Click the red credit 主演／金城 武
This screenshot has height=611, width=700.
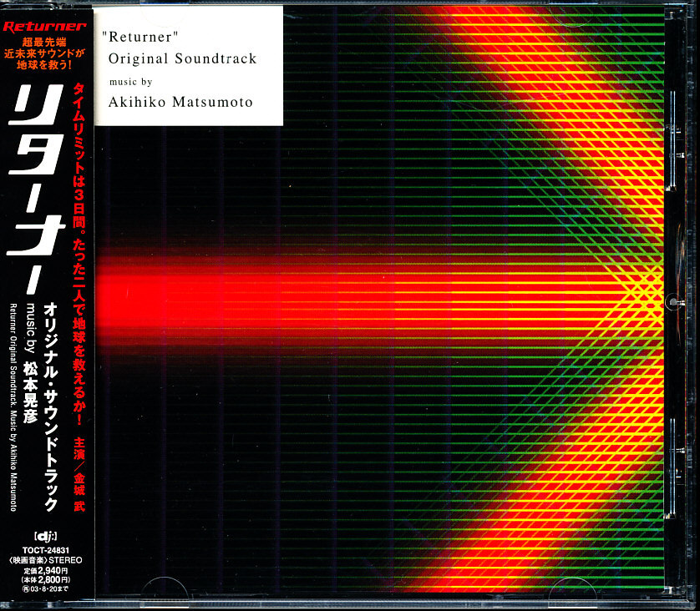pos(79,473)
